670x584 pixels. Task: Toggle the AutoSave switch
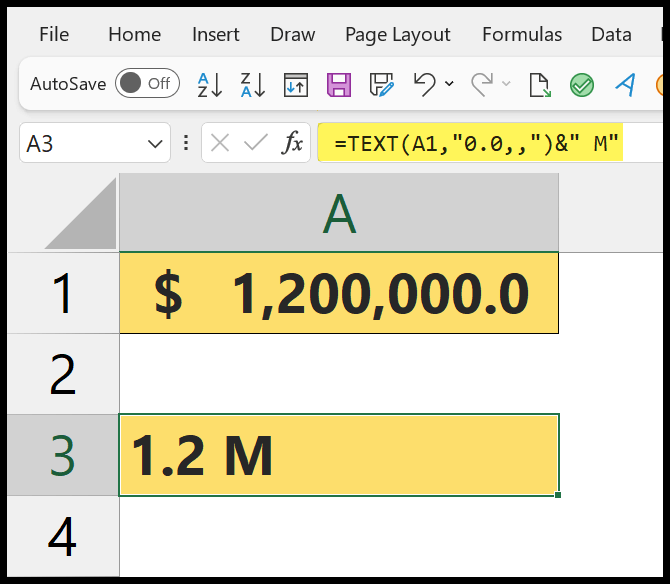coord(147,84)
